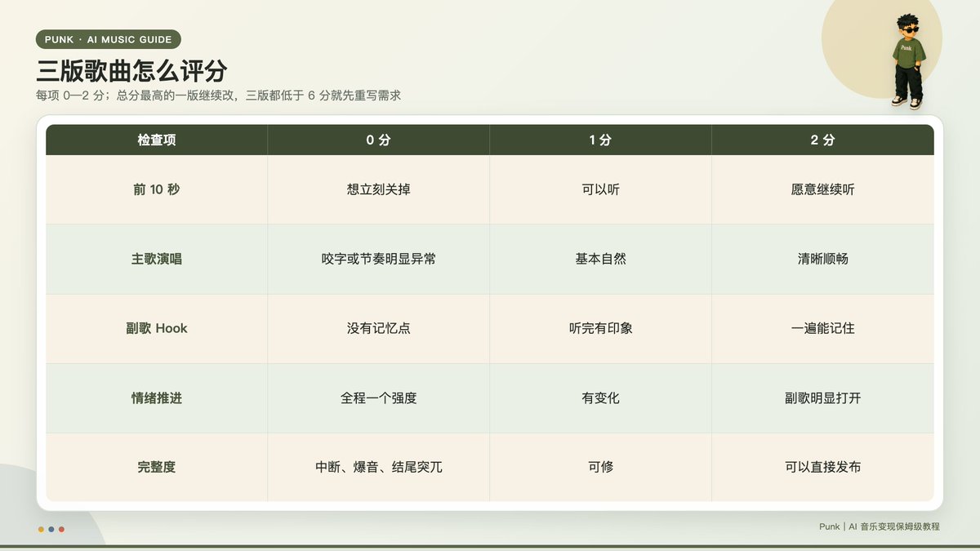Select the 情绪推进 row label
The image size is (980, 551).
(157, 398)
